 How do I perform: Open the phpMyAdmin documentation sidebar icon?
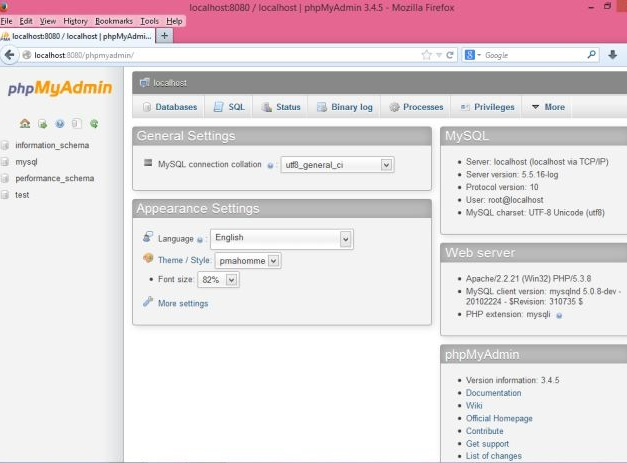point(60,124)
